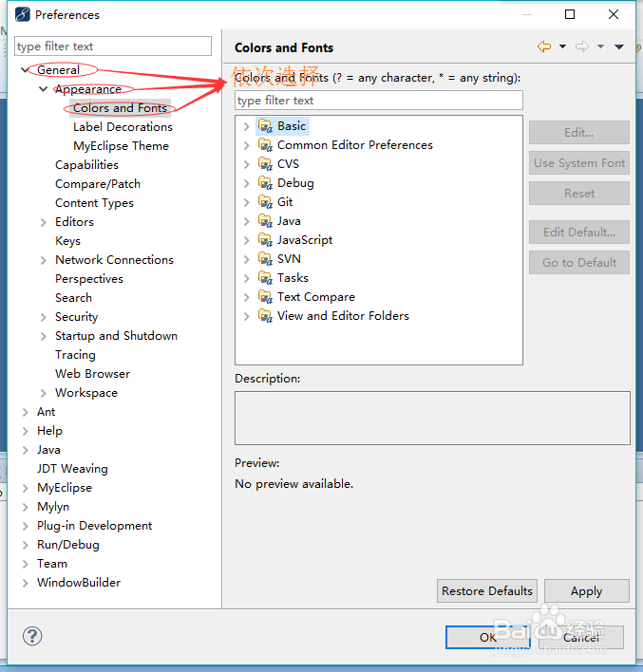Select MyEclipse Theme preference page
This screenshot has height=672, width=643.
click(x=121, y=146)
